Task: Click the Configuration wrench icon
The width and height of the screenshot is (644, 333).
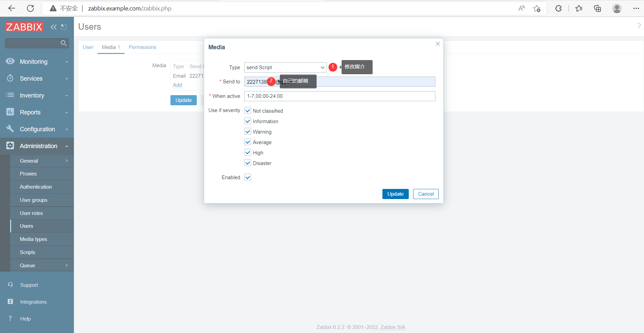Action: [10, 129]
